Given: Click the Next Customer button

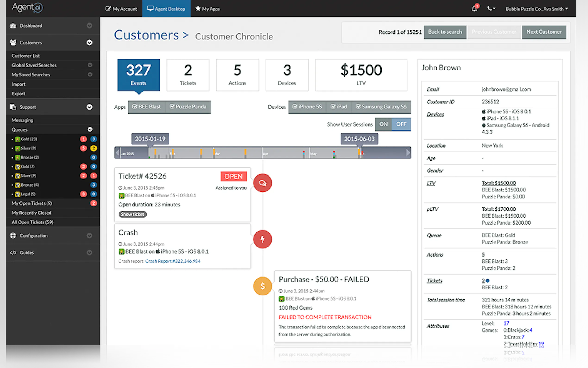Looking at the screenshot, I should (x=544, y=32).
